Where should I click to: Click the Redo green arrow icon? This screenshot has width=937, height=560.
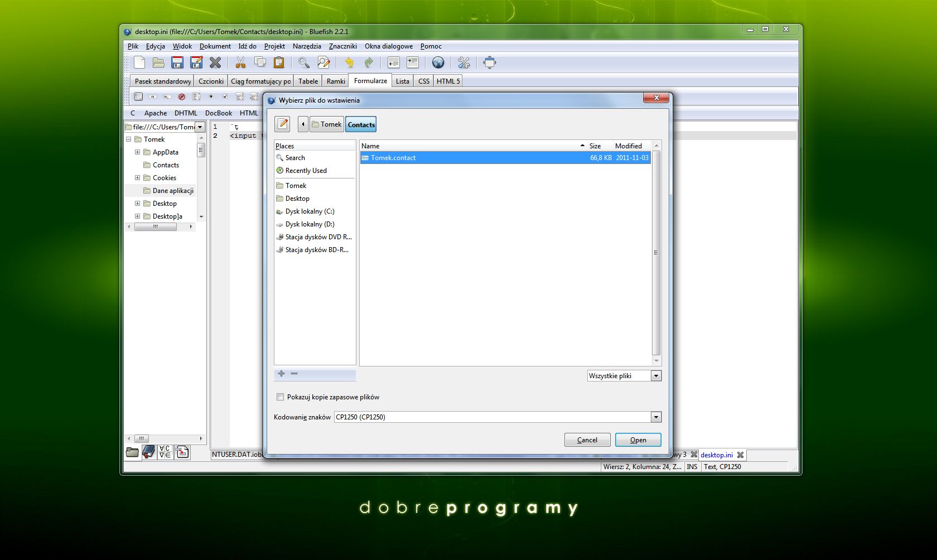click(368, 62)
